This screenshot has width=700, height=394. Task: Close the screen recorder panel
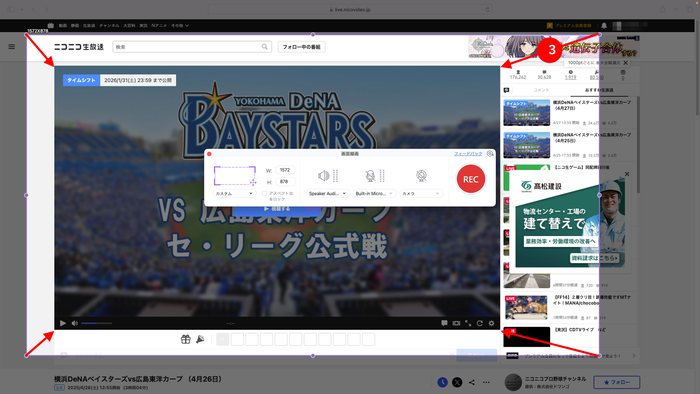(209, 154)
